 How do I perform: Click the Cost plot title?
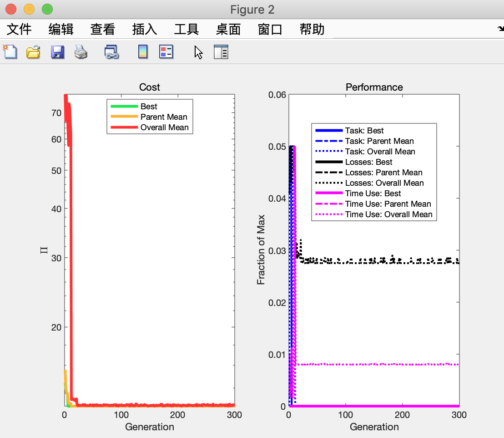click(150, 87)
